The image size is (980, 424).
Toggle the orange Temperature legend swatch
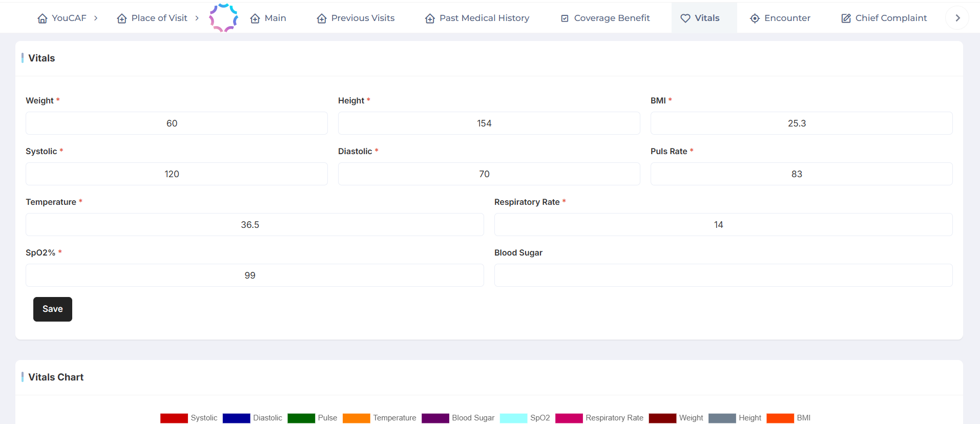click(356, 418)
